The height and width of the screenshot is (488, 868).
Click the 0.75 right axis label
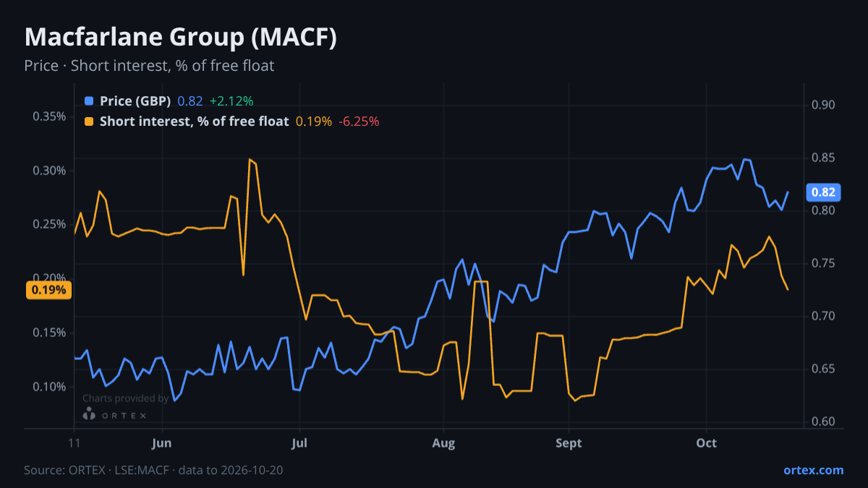click(823, 264)
